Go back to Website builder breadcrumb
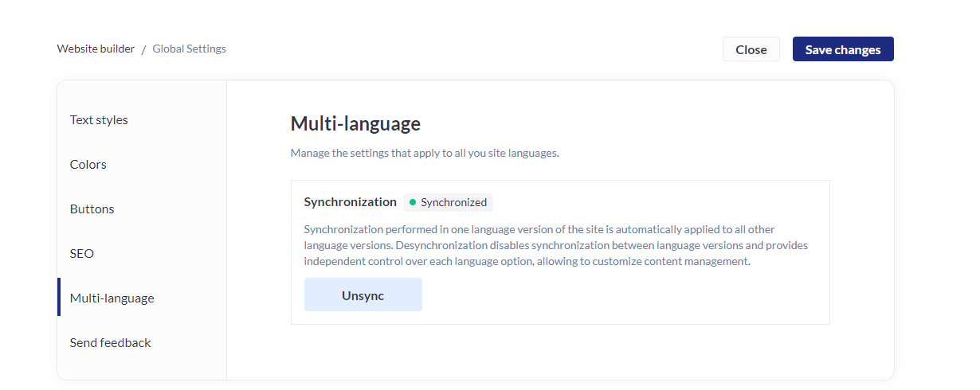This screenshot has height=390, width=980. [96, 49]
